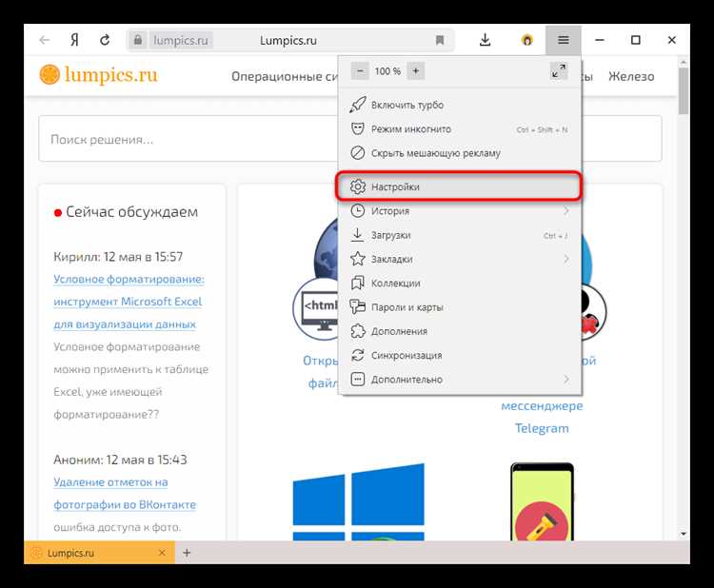Open the Дополнительно menu entry
Screen dimensions: 714x588
coord(460,379)
